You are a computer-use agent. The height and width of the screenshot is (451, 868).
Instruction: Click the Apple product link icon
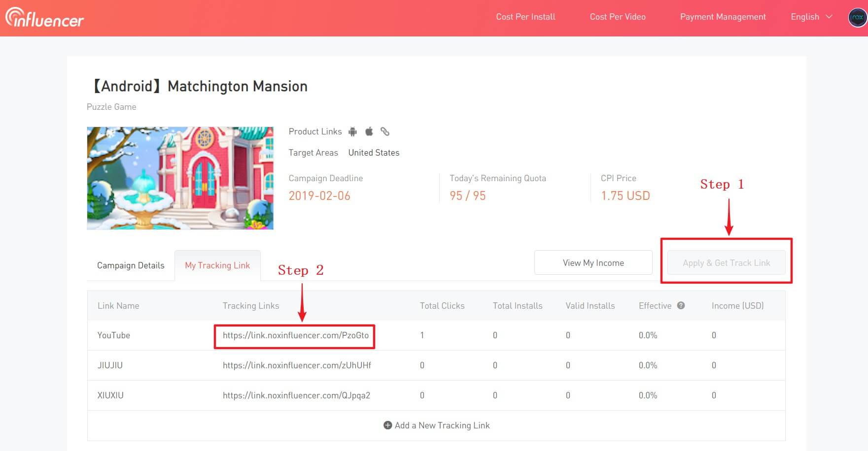pos(369,131)
